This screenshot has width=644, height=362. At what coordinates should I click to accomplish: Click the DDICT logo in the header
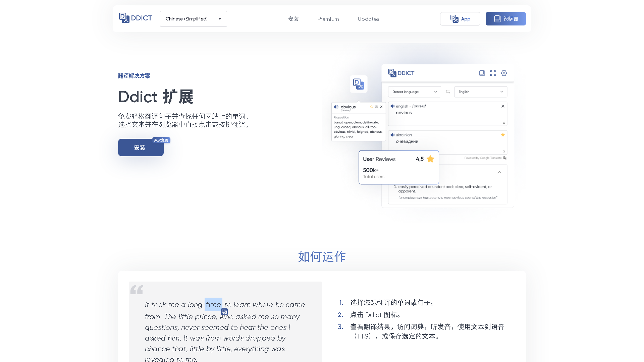(x=136, y=18)
